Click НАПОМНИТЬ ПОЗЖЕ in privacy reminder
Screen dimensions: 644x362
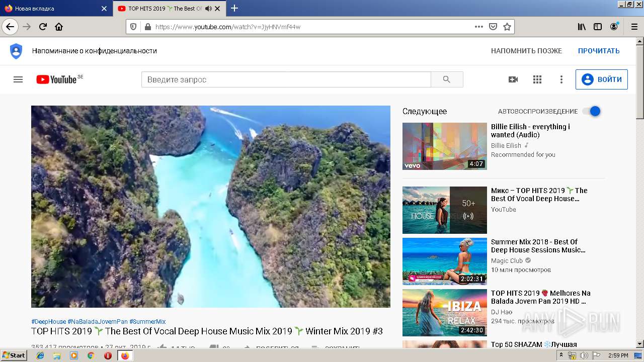[526, 51]
